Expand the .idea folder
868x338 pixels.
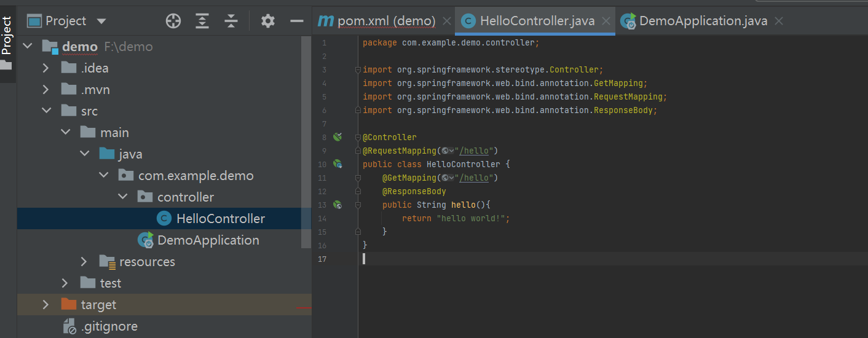45,68
